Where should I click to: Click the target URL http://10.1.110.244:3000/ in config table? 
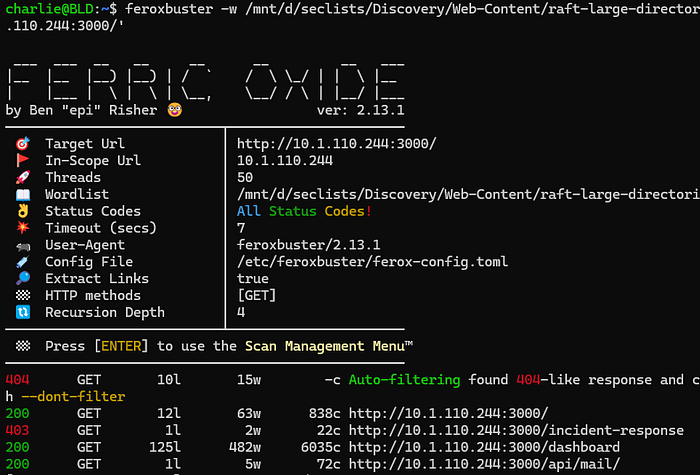pos(337,144)
